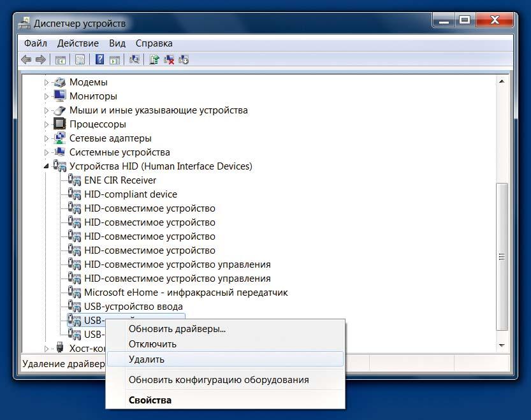Choose Удалить from the context menu
Screen dimensions: 531x420
click(147, 359)
